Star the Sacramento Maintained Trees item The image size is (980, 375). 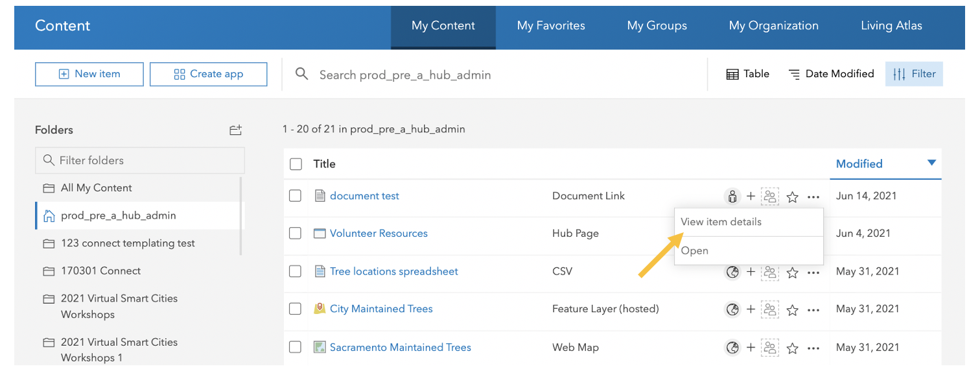[792, 348]
